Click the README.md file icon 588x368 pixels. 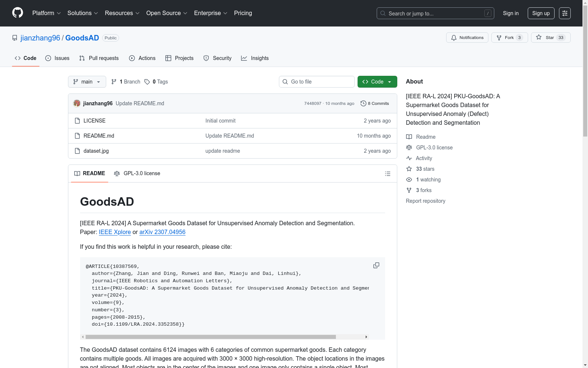[x=77, y=136]
